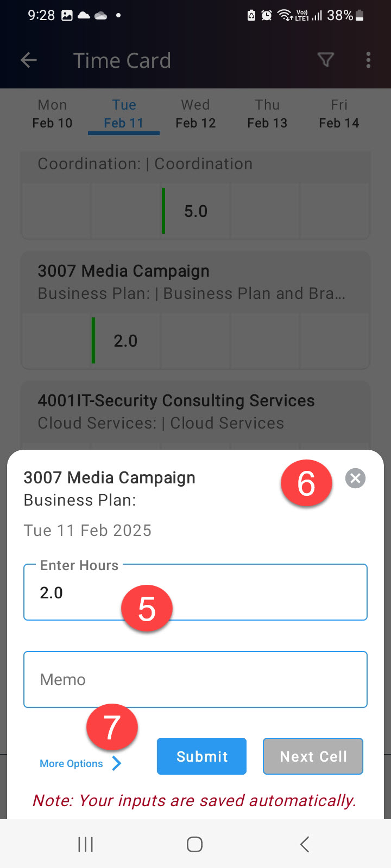
Task: Select the 5.0 hours Coordination cell
Action: (x=196, y=210)
